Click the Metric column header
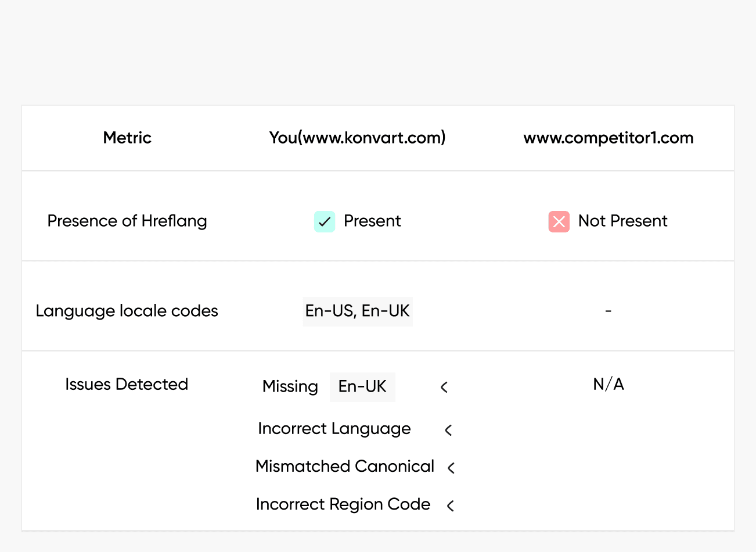This screenshot has height=552, width=756. pyautogui.click(x=127, y=138)
